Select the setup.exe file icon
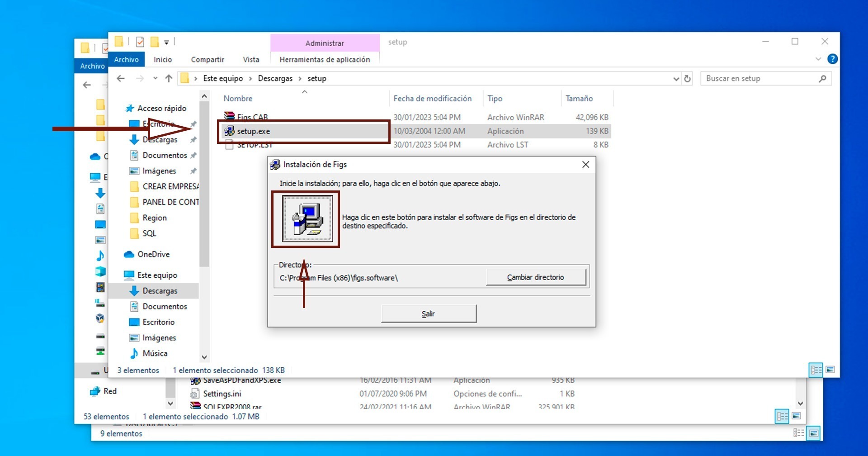The width and height of the screenshot is (868, 456). point(230,131)
